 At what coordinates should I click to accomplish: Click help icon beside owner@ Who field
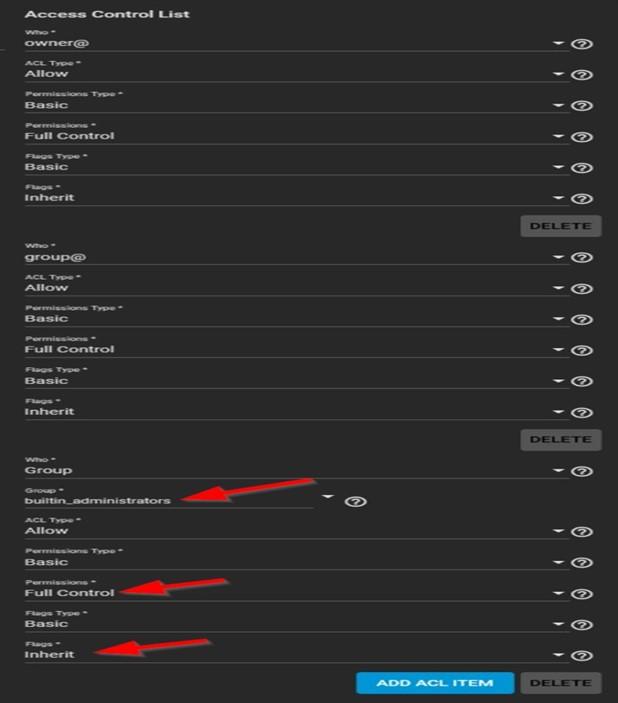pos(582,44)
